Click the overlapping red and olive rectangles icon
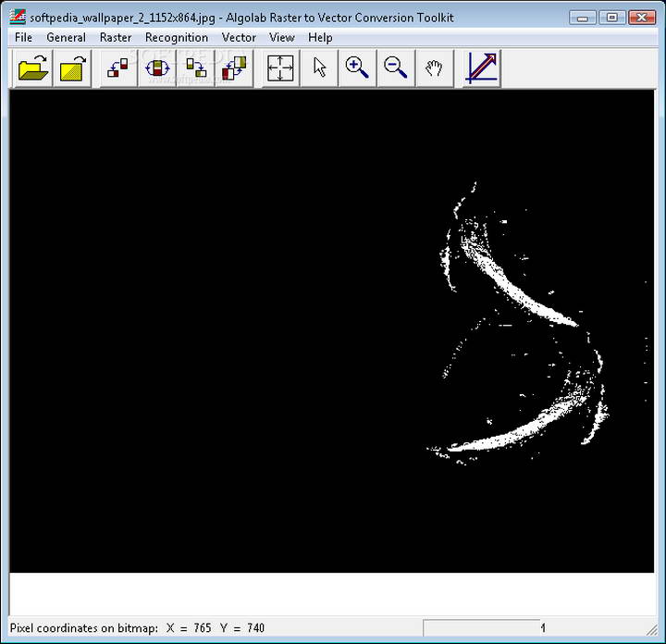The width and height of the screenshot is (666, 644). tap(234, 68)
